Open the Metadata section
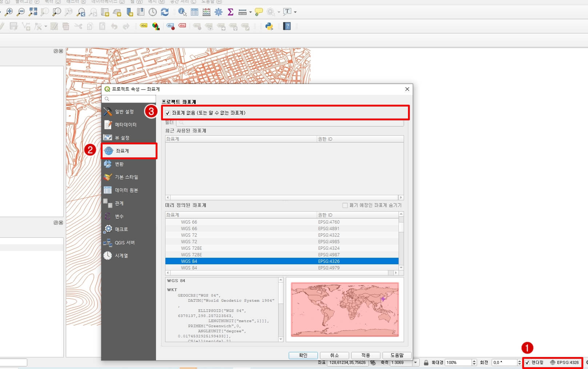 coord(129,125)
